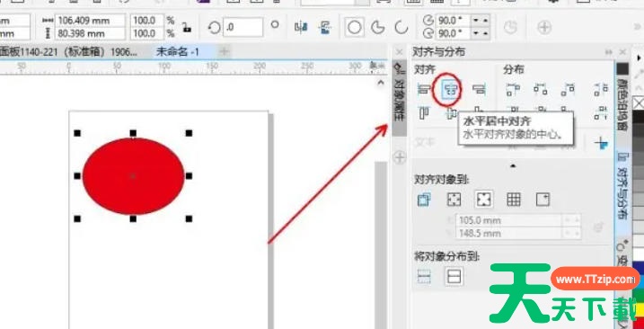Select distribute to page extent option
644x329 pixels.
click(x=454, y=276)
